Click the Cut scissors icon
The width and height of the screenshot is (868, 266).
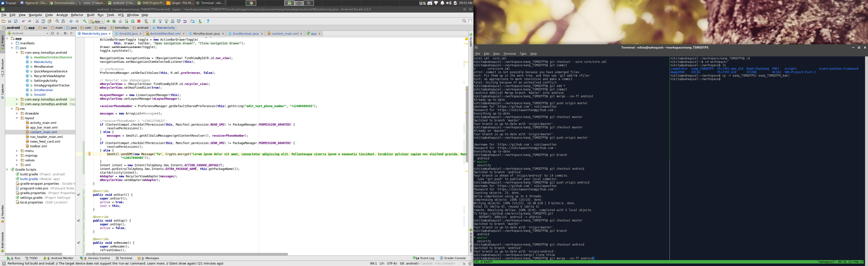click(37, 21)
